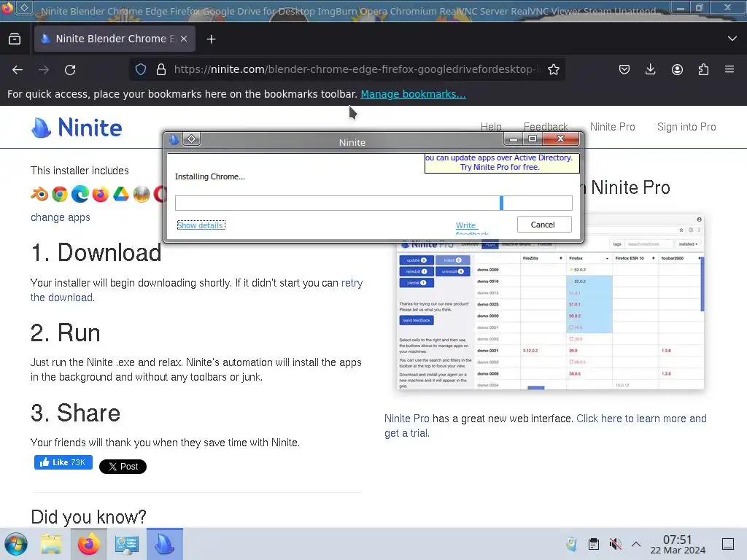Open the tracking protection shield icon
747x560 pixels.
(141, 69)
